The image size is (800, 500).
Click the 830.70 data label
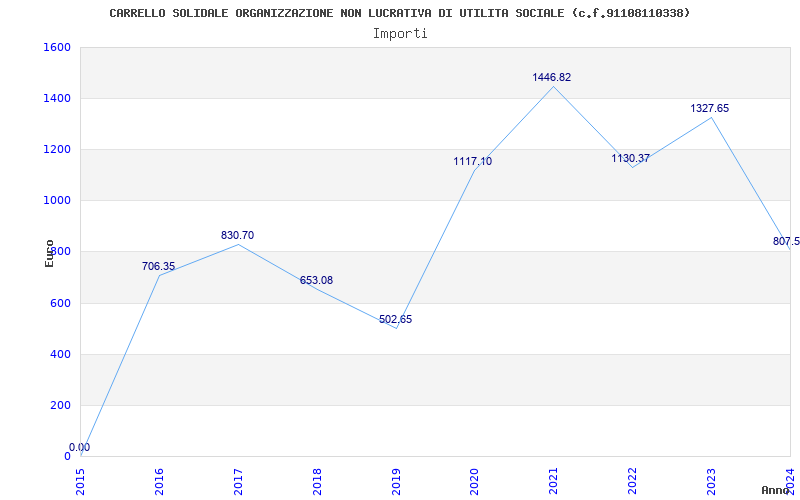(x=237, y=235)
